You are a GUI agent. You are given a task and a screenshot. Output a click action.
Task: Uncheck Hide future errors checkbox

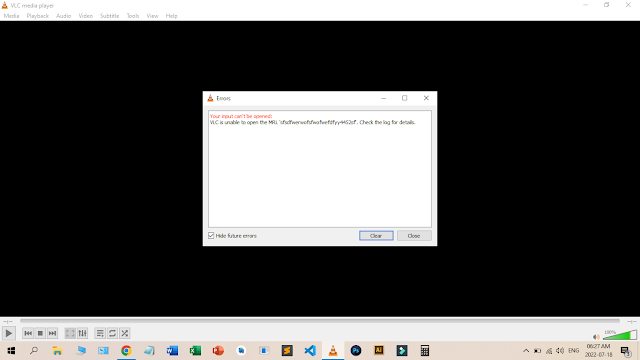coord(211,236)
